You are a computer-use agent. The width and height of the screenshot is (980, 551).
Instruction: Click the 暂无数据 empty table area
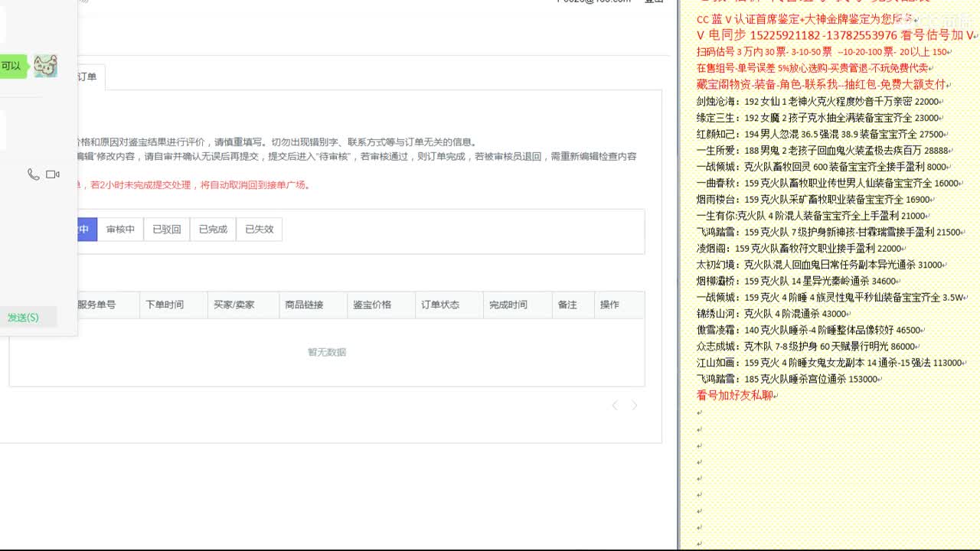click(327, 351)
